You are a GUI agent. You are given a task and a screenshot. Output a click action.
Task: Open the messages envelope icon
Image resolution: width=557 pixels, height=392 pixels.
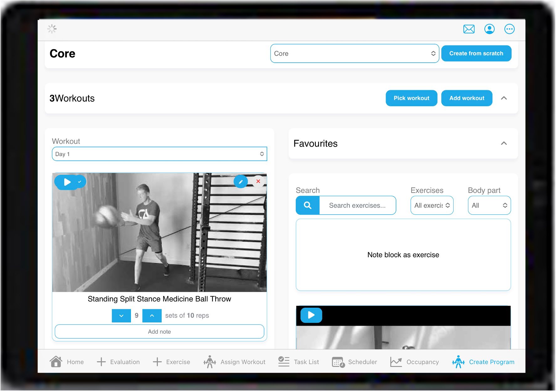click(x=469, y=29)
